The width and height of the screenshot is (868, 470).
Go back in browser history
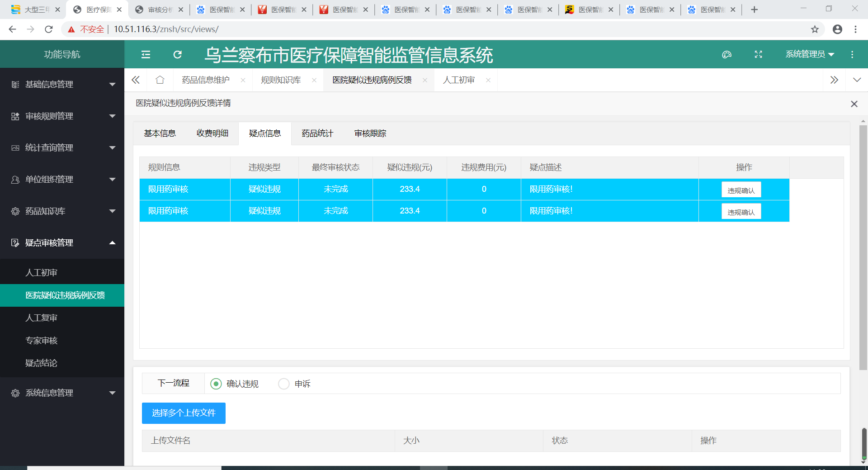(x=13, y=29)
